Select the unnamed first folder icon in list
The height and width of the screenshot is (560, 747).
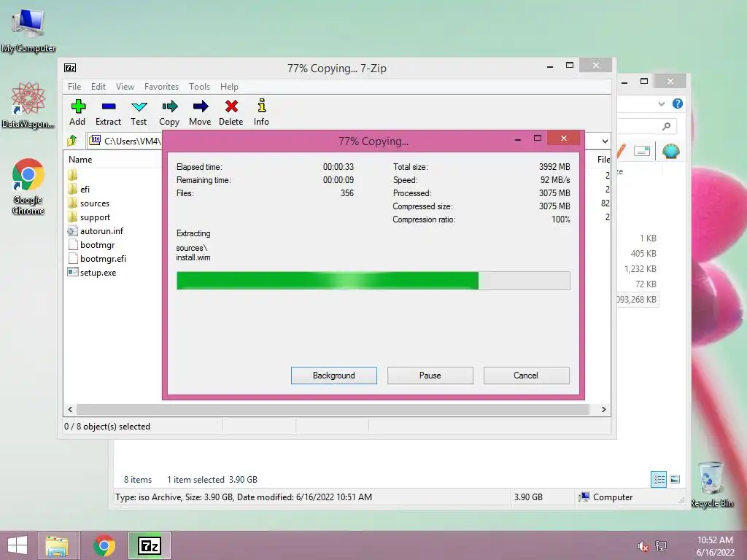[x=72, y=175]
